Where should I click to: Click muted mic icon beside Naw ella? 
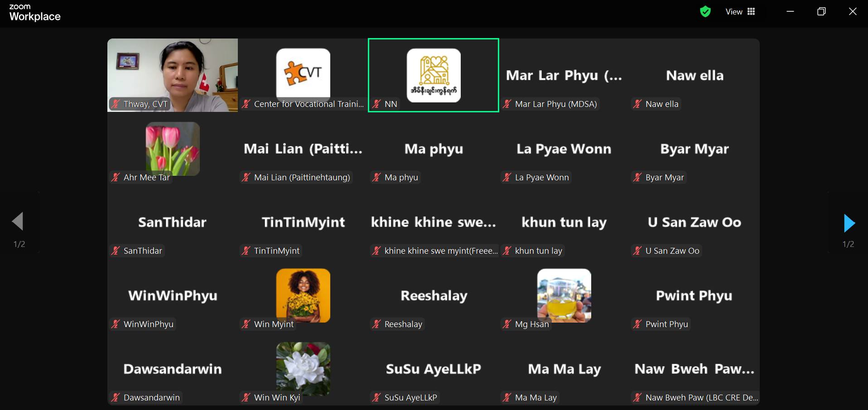[637, 104]
